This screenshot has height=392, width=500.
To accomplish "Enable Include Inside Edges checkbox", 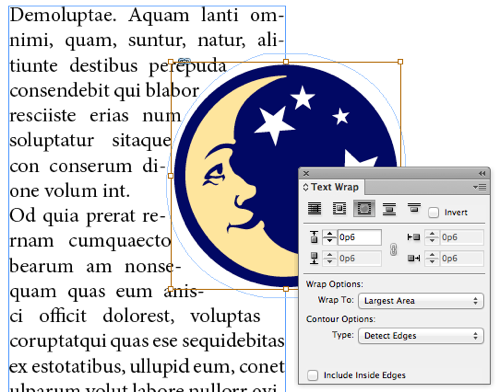I will pos(312,375).
